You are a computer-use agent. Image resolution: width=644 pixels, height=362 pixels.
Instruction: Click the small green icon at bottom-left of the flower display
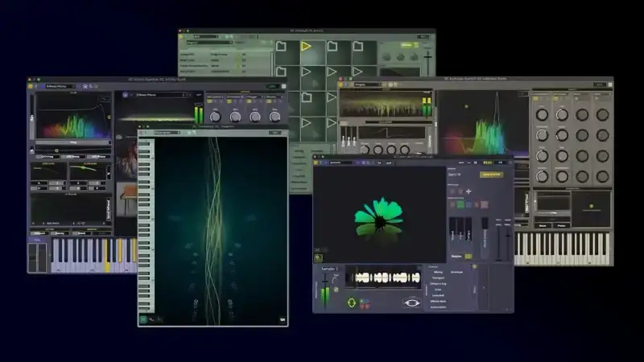click(318, 257)
